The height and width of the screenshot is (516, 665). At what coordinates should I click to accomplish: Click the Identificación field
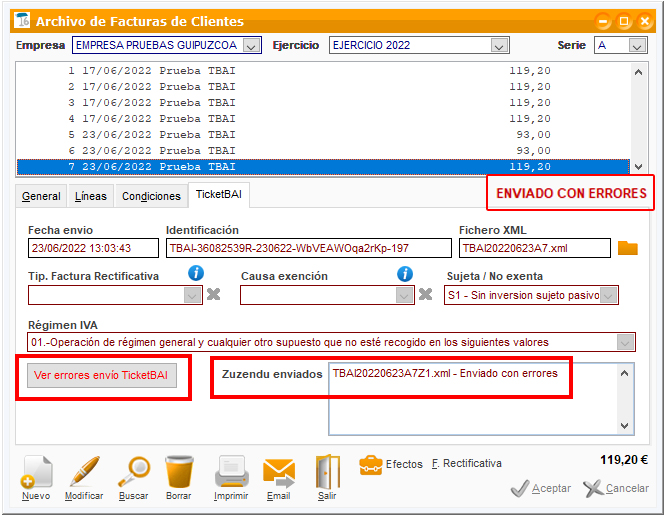309,248
